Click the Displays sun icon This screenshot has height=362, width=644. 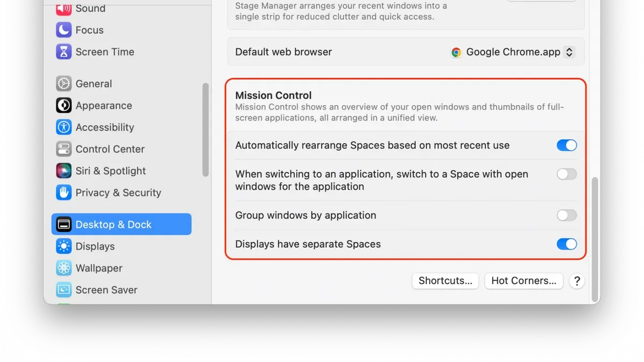64,246
